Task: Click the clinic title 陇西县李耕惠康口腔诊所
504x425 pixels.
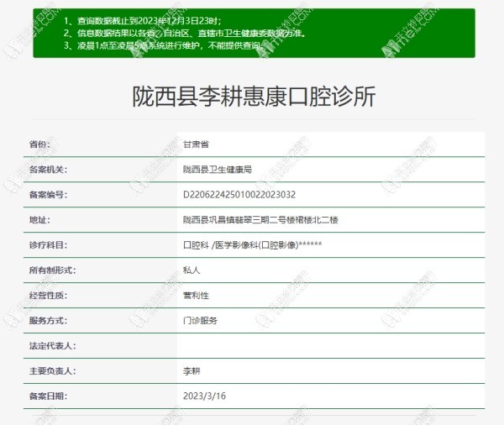Action: coord(255,97)
